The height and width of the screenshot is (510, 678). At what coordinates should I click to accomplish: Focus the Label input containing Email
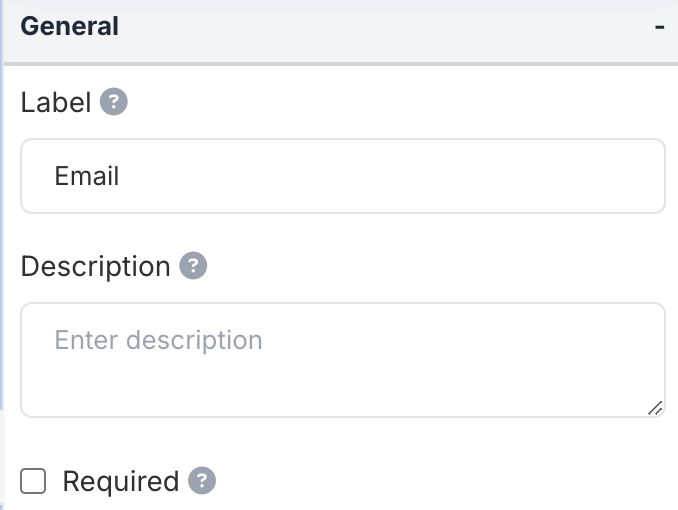(342, 176)
